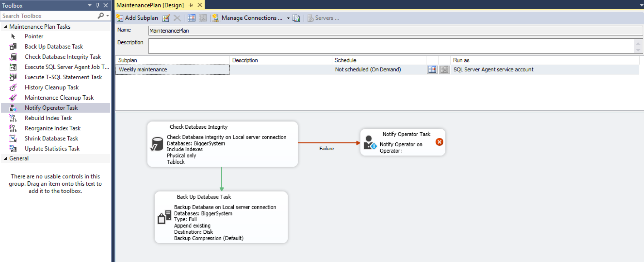The height and width of the screenshot is (262, 644).
Task: Click the red error icon on Notify Operator Task
Action: 439,142
